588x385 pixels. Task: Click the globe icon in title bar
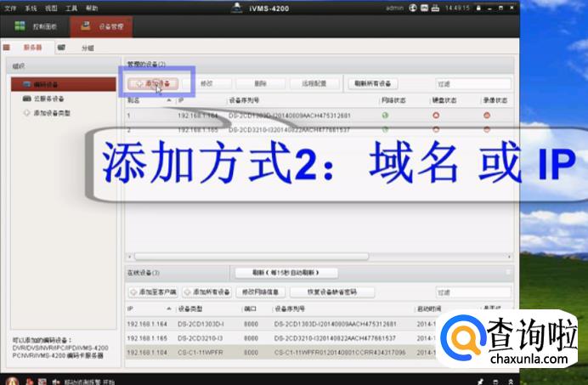412,8
